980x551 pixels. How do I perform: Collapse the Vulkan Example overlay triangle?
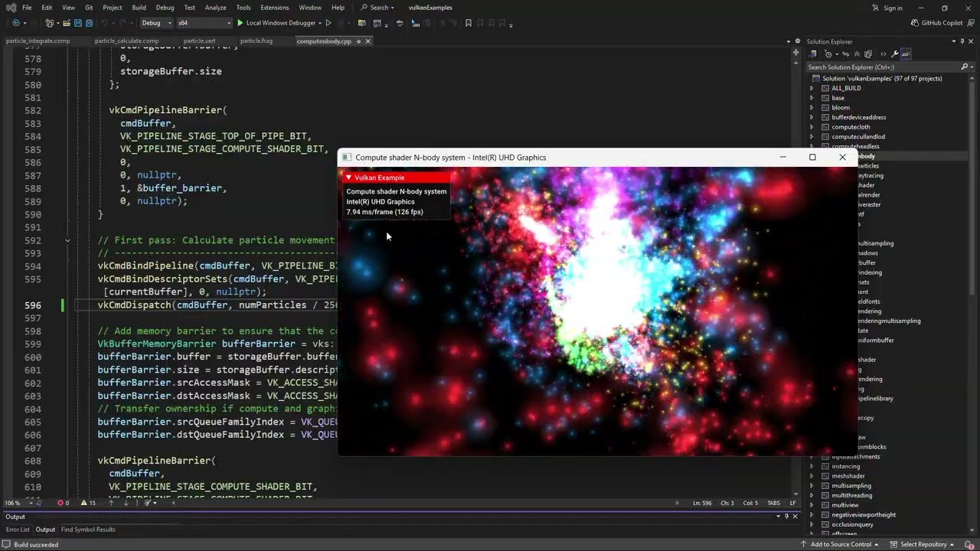click(x=348, y=178)
